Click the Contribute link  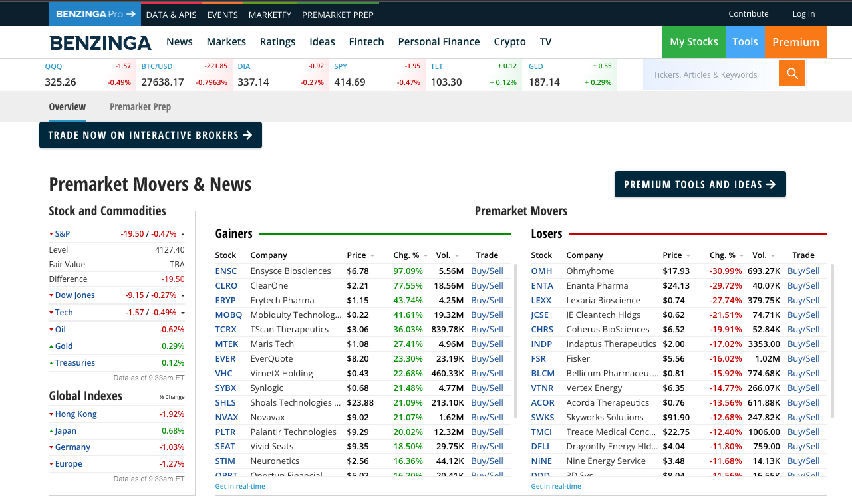[748, 14]
